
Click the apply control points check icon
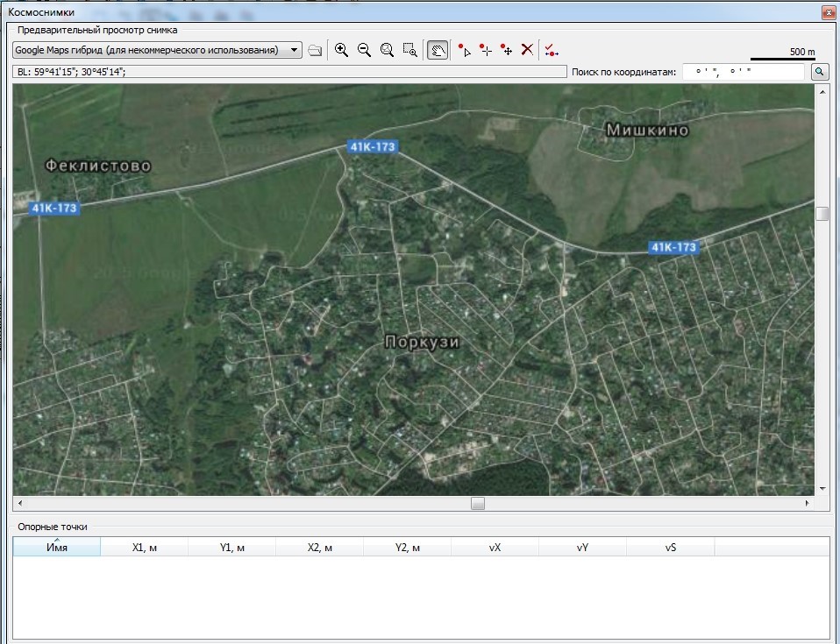(x=551, y=50)
